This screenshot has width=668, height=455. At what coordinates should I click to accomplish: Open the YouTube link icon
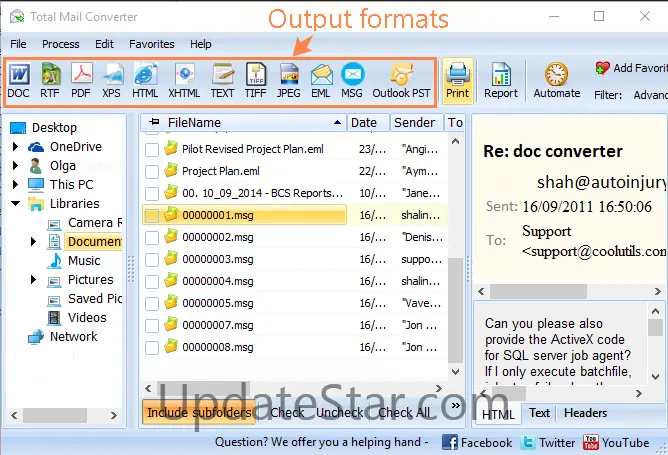(590, 442)
